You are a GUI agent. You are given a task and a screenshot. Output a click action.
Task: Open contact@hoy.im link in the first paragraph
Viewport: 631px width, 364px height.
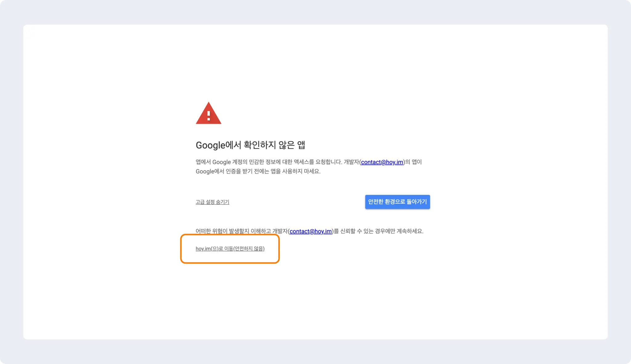[x=382, y=162]
